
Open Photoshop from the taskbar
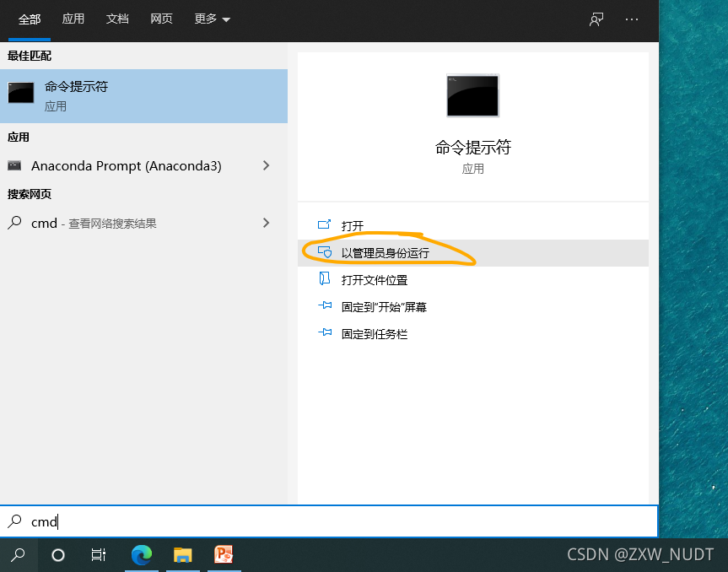(224, 554)
